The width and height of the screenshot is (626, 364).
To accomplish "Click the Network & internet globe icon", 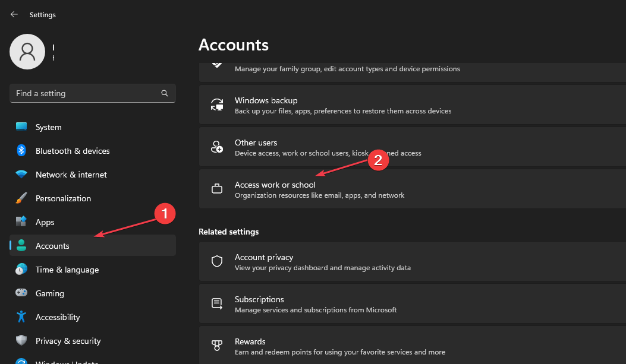I will click(21, 174).
